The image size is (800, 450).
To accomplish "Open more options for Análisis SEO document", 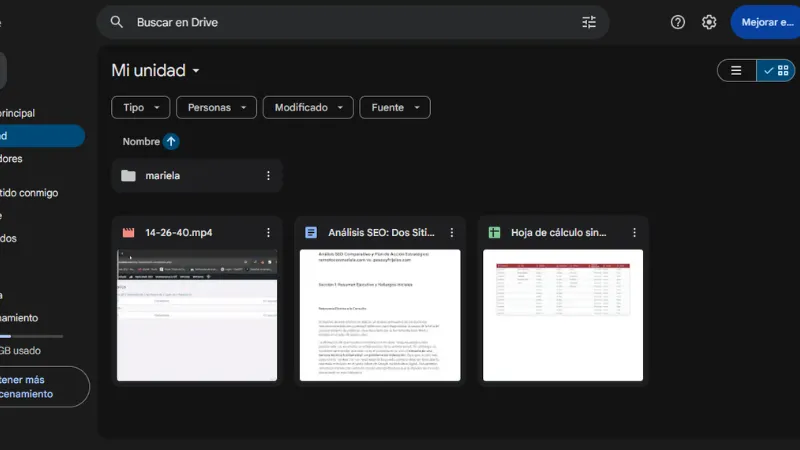I will pos(452,233).
